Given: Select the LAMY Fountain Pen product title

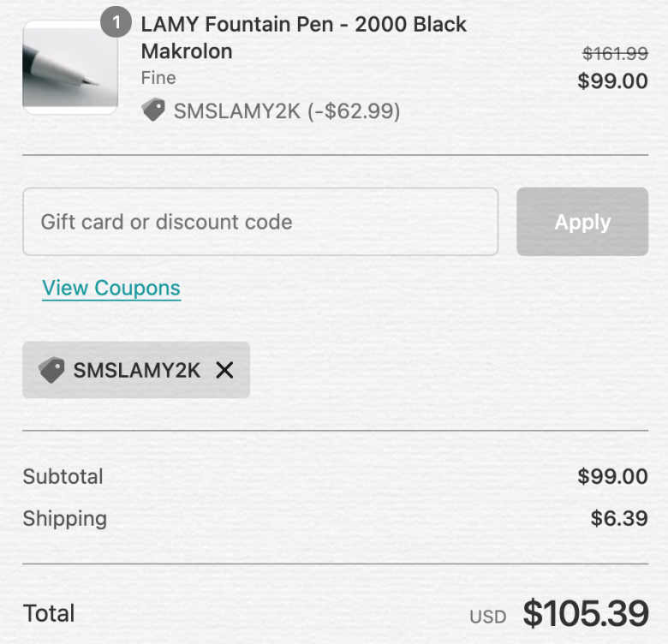Looking at the screenshot, I should pos(304,38).
